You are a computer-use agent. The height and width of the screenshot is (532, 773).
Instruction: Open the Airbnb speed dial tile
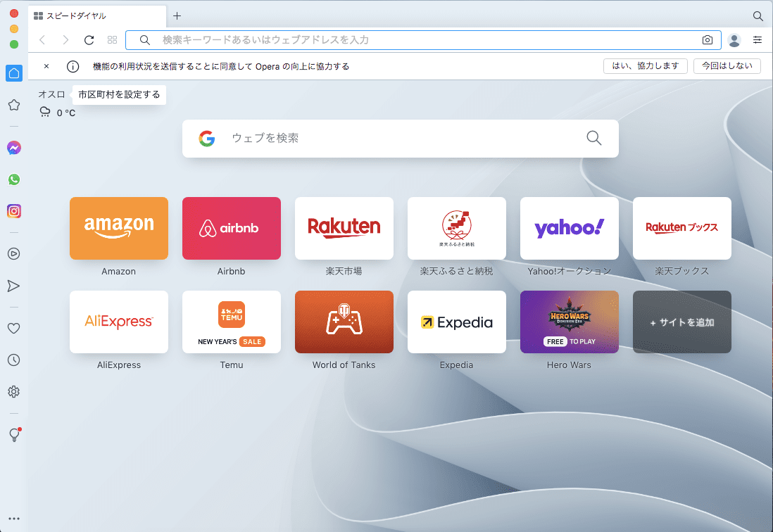pos(232,229)
